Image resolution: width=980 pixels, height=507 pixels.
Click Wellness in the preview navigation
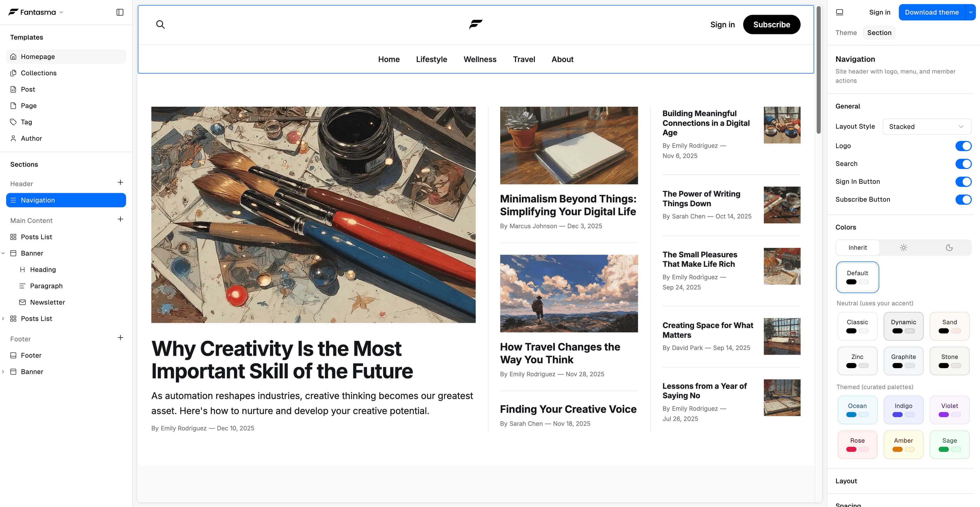pos(480,59)
